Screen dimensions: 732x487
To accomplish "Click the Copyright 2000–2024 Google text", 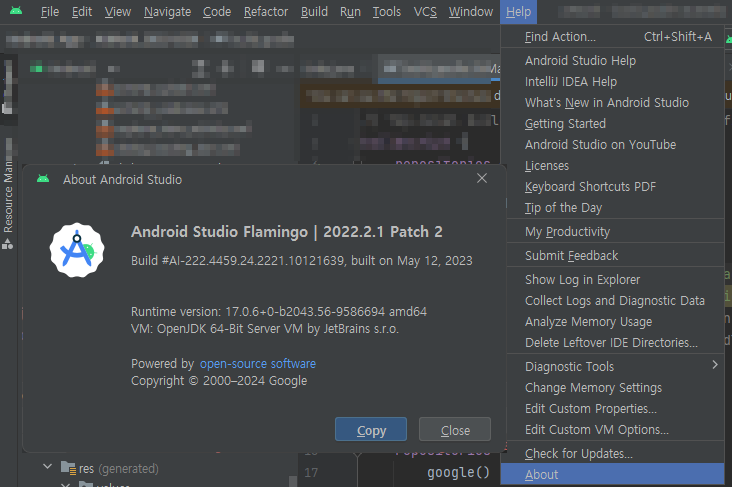I will (219, 381).
